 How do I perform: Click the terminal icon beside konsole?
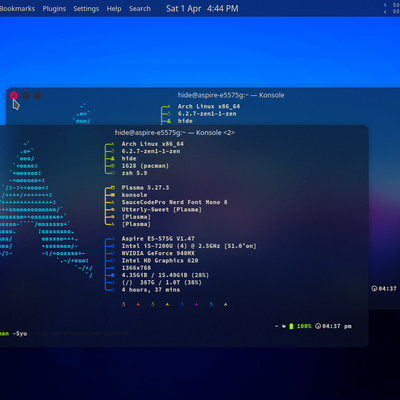[x=113, y=195]
